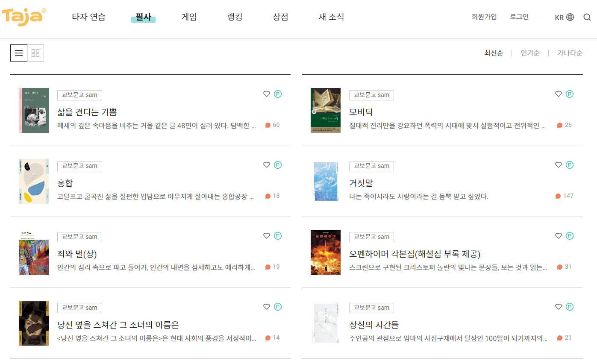This screenshot has height=364, width=597.
Task: Click the P icon for 상실의 시간들
Action: point(570,307)
